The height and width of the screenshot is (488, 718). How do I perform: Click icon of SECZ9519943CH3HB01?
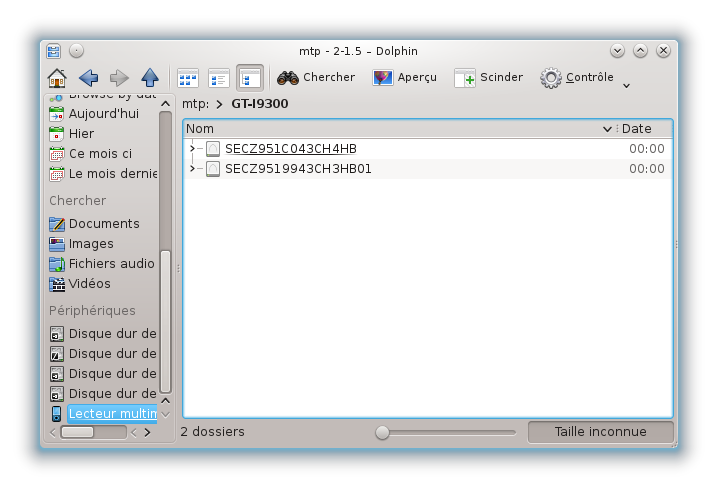pos(212,169)
